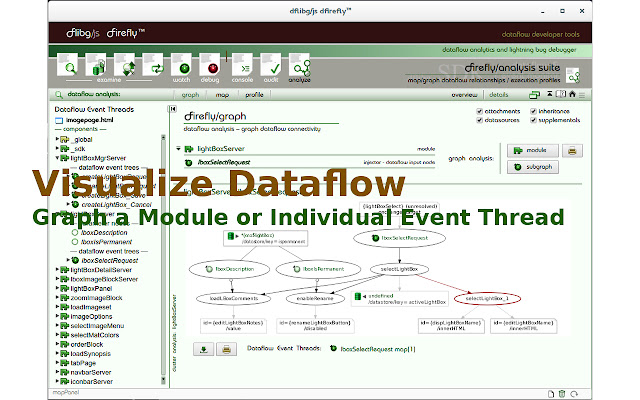The width and height of the screenshot is (640, 400).
Task: Switch to the profile tab
Action: (x=254, y=95)
